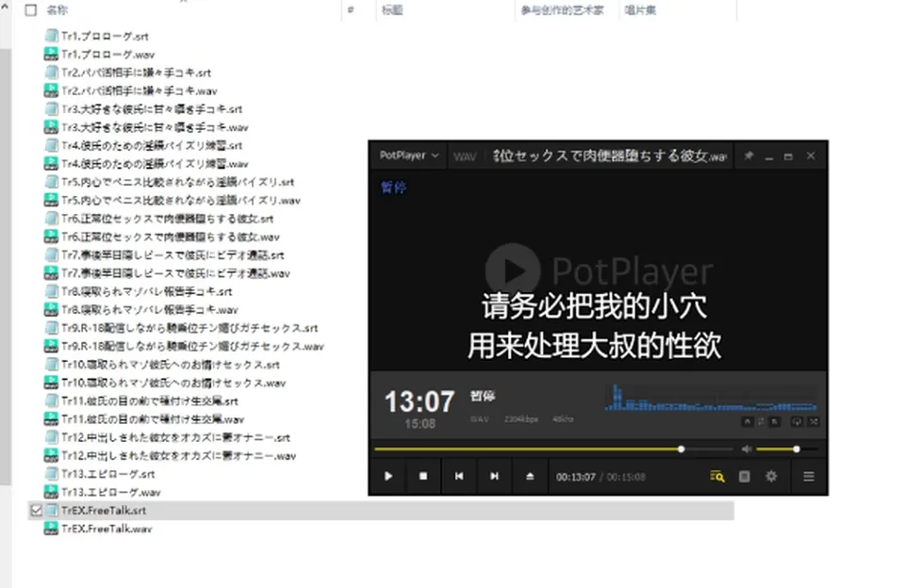Click the volume slider knob
905x588 pixels.
coord(797,449)
